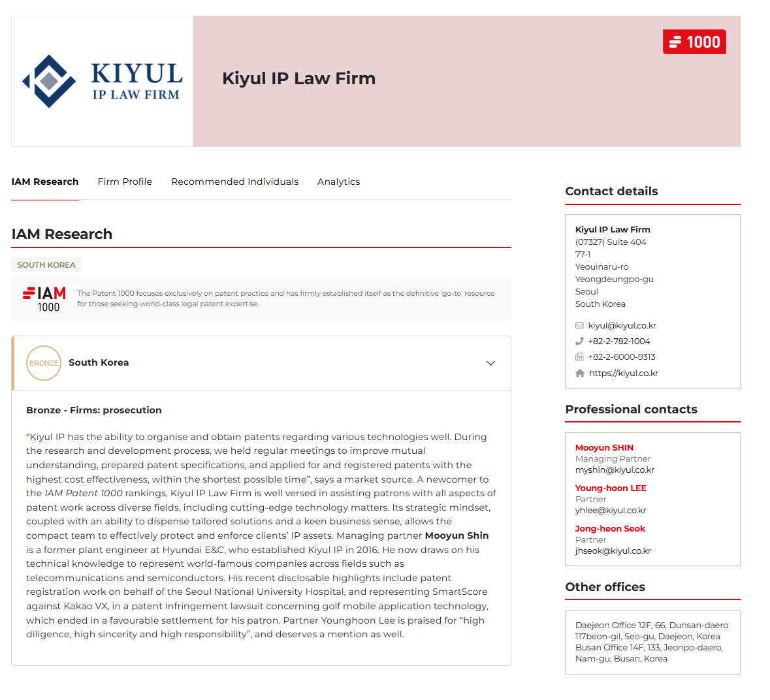770x700 pixels.
Task: Click the phone number +82-2-782-1004
Action: coord(618,341)
